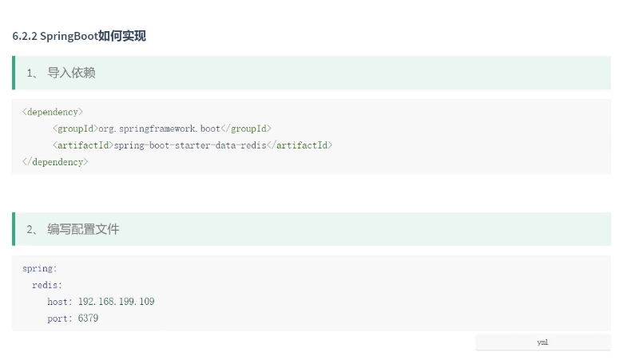Click the redis: key in yaml block
631x364 pixels.
47,285
